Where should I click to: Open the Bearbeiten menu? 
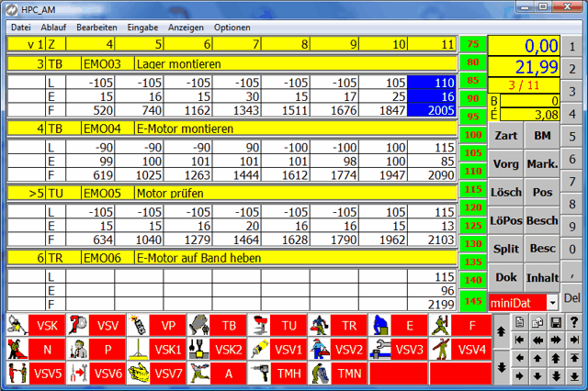point(96,28)
